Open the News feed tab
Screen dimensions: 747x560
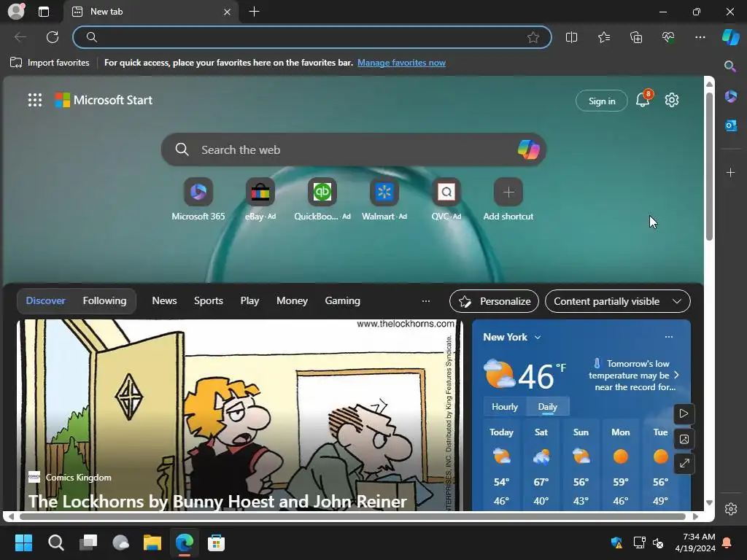(164, 300)
